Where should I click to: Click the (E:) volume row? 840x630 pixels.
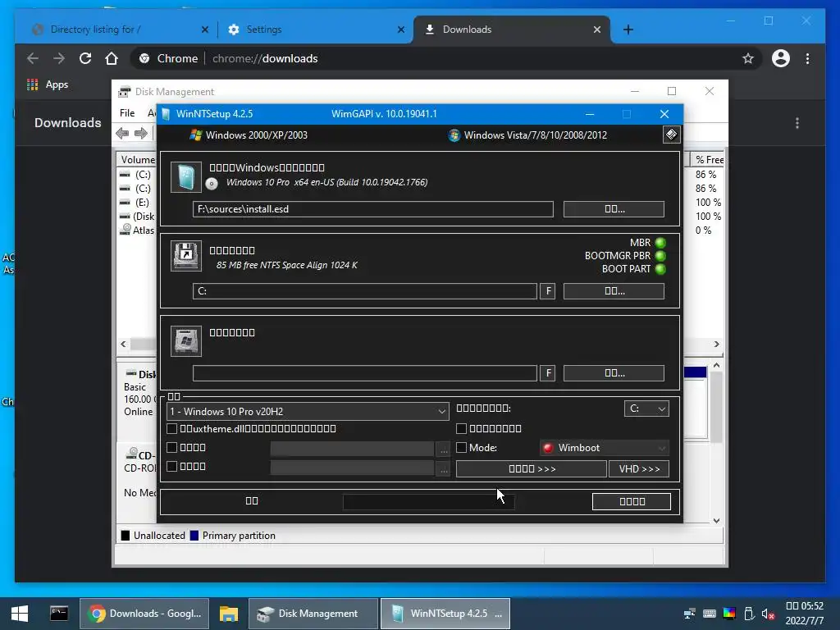[x=137, y=203]
